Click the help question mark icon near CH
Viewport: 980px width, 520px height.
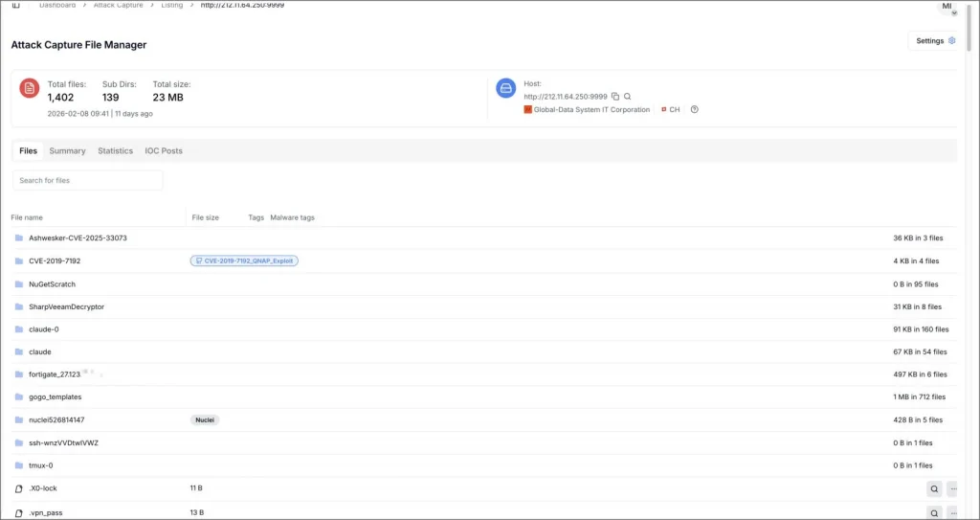(x=694, y=110)
